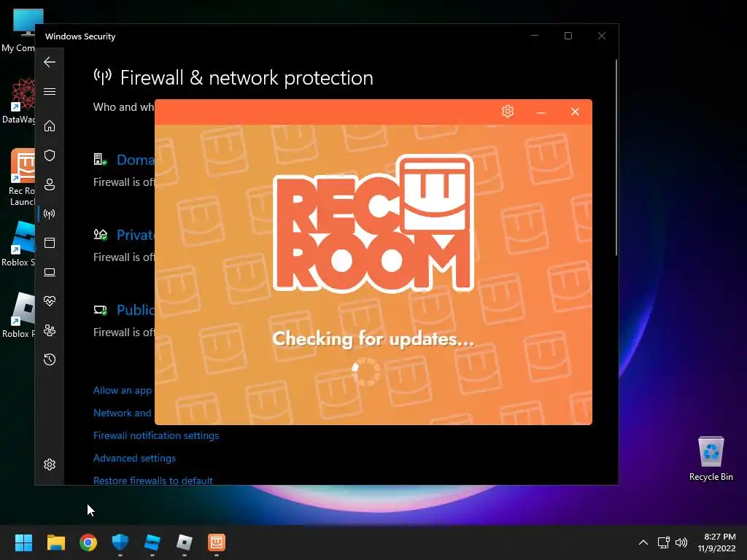Go back in Windows Security
Viewport: 747px width, 560px height.
pos(50,62)
